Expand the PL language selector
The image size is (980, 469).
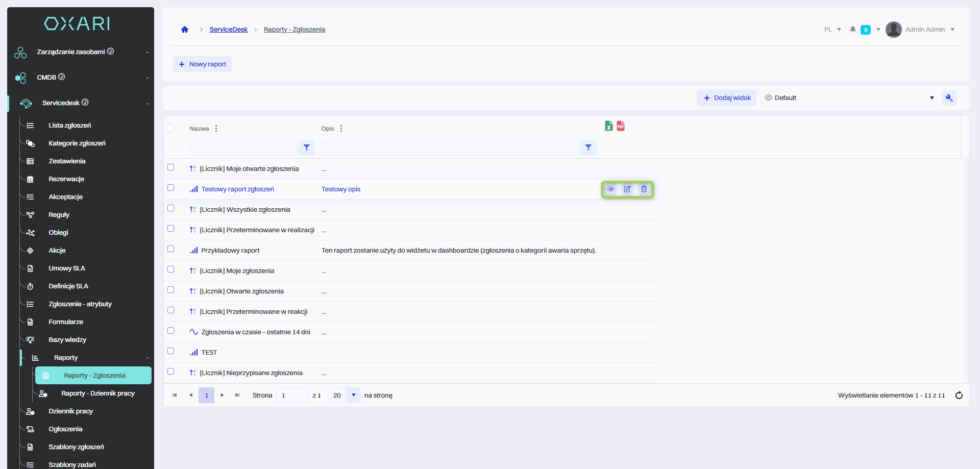832,30
